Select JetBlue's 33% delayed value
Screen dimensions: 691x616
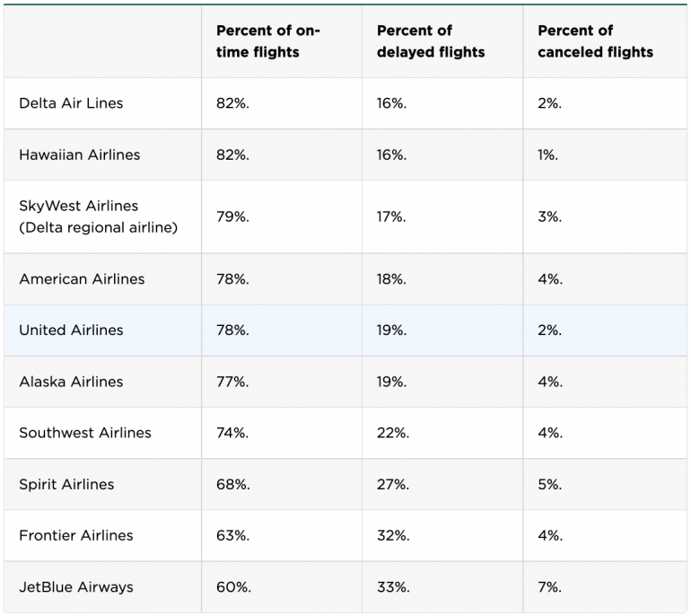[393, 587]
